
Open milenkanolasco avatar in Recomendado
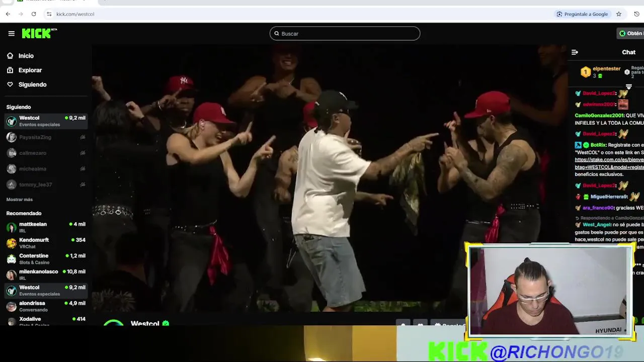point(11,275)
